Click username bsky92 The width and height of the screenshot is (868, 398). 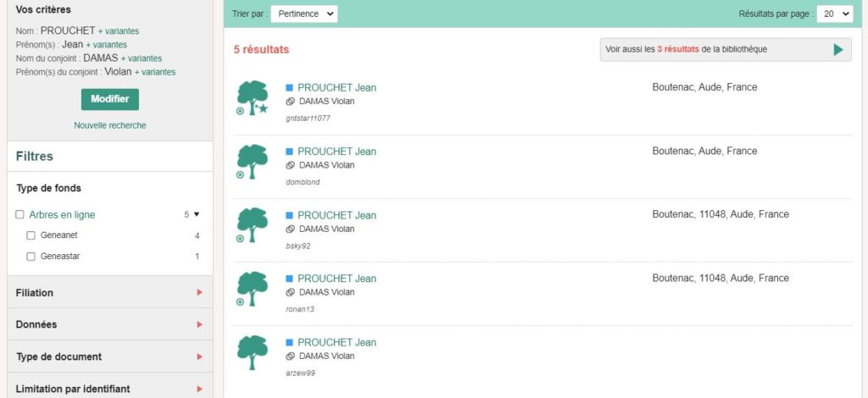298,246
